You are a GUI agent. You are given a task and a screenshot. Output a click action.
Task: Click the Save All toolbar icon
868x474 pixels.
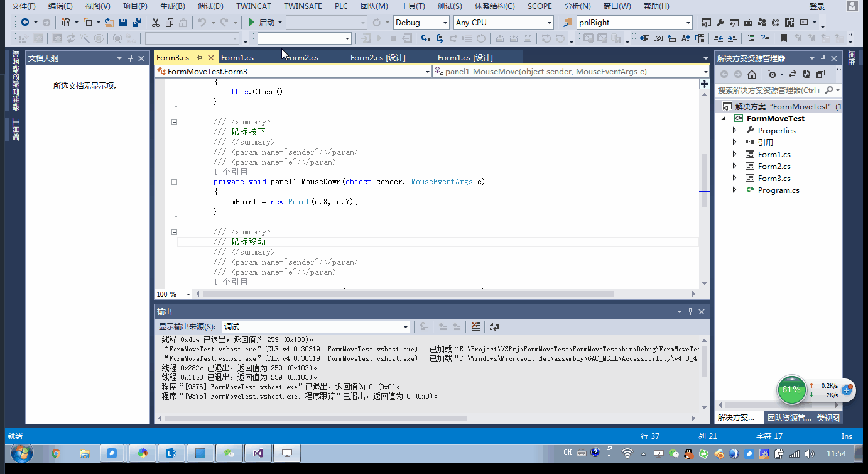[136, 23]
